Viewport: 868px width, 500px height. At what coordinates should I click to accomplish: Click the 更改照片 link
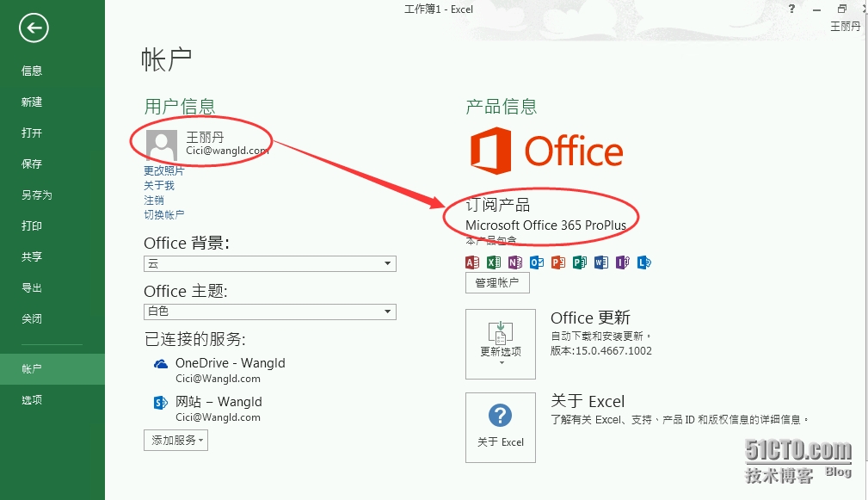click(164, 170)
